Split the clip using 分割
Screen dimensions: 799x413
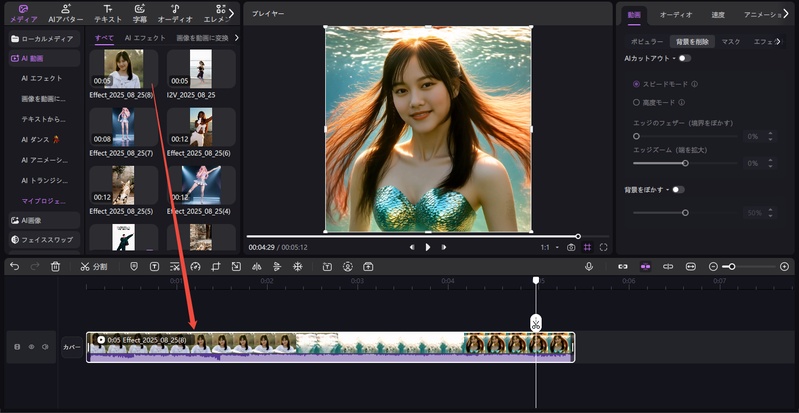pyautogui.click(x=94, y=267)
